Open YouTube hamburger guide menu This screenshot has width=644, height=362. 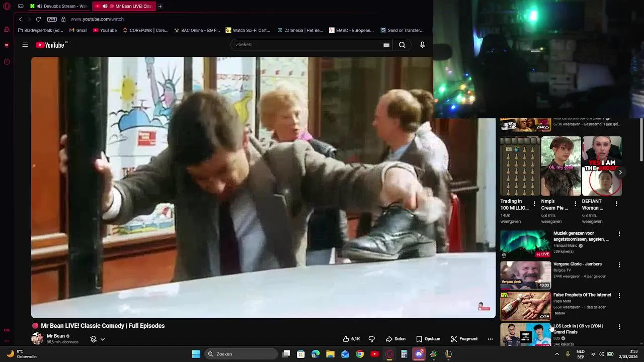click(25, 45)
